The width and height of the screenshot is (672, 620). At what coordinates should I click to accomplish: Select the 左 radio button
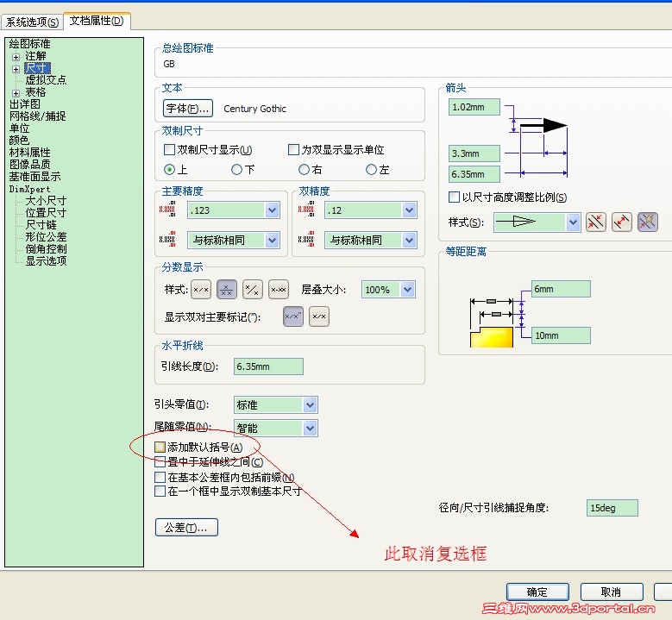pos(371,170)
